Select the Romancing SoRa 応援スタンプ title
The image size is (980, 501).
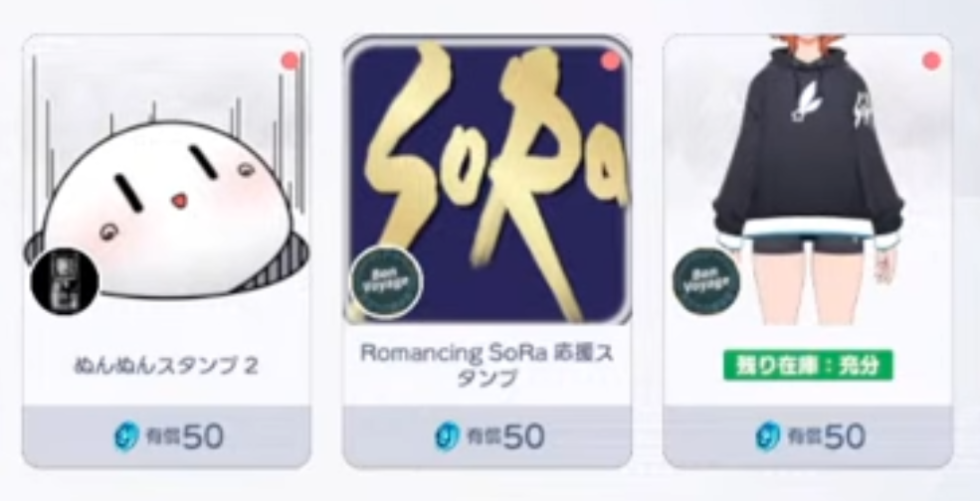pyautogui.click(x=488, y=366)
